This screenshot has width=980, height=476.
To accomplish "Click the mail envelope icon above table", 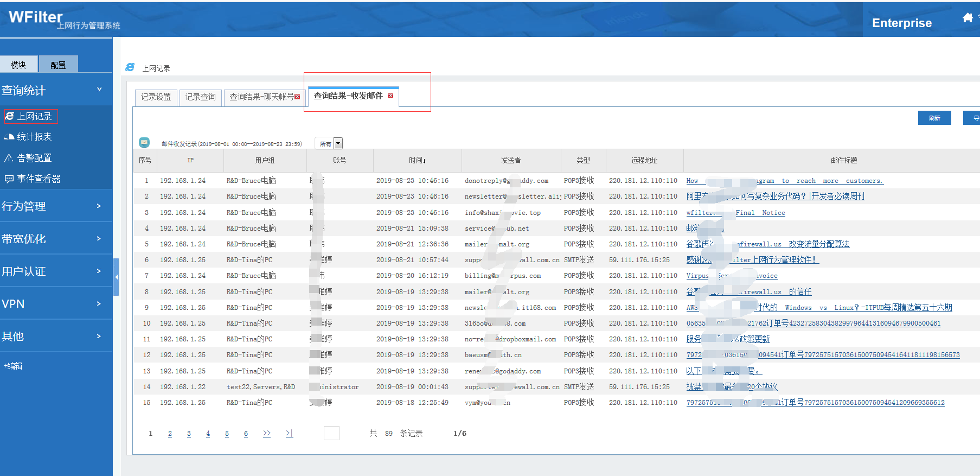I will click(144, 143).
